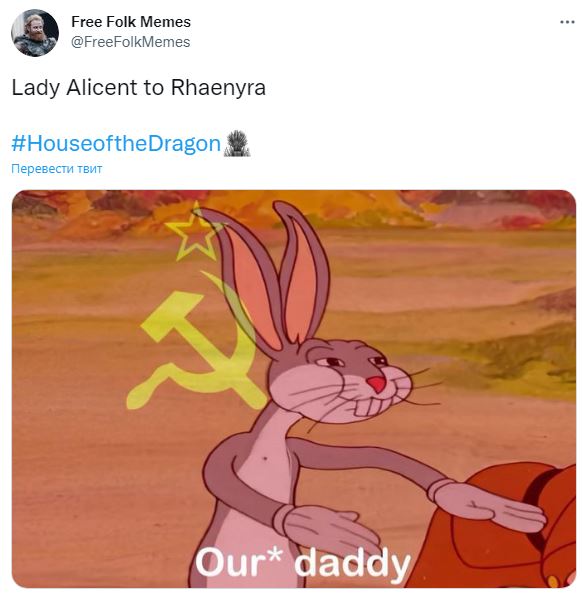Click the Iron Throne emoji after hashtag
The width and height of the screenshot is (582, 604).
(236, 143)
